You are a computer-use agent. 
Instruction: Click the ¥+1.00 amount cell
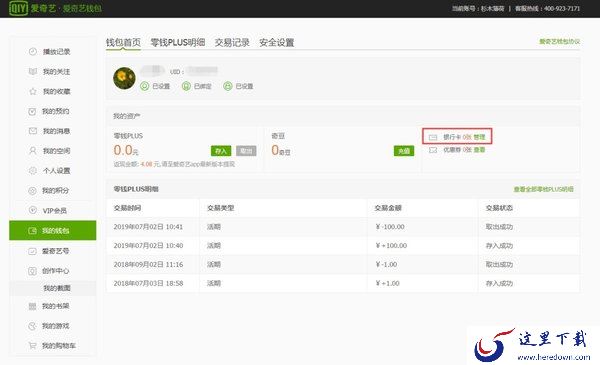coord(387,283)
